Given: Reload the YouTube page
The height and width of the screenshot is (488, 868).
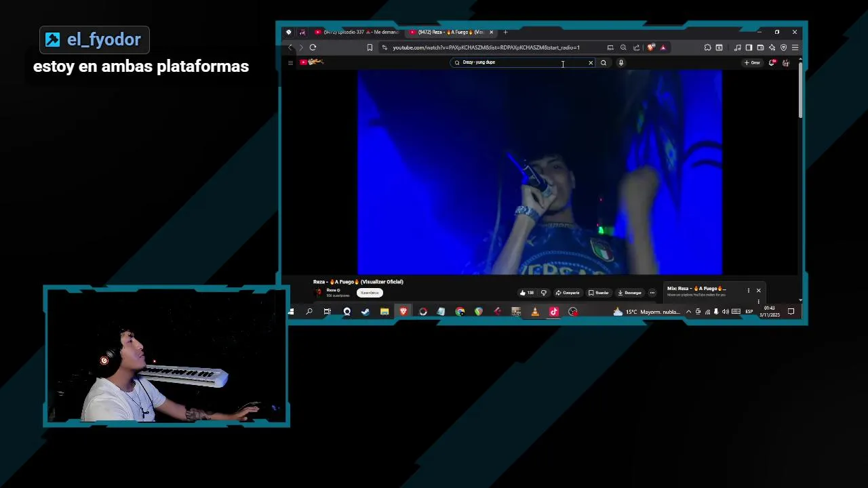Looking at the screenshot, I should pos(313,47).
